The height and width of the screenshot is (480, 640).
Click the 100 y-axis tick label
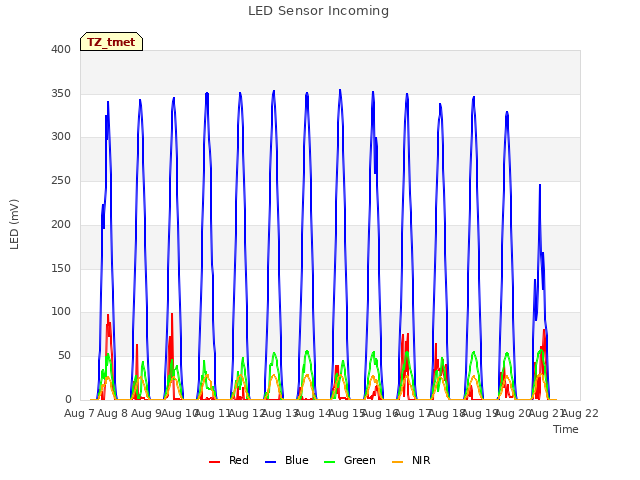coord(61,312)
